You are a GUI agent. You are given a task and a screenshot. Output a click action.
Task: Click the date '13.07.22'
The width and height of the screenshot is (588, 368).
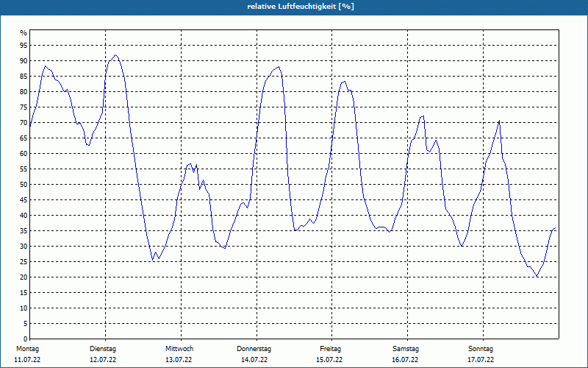pos(179,360)
